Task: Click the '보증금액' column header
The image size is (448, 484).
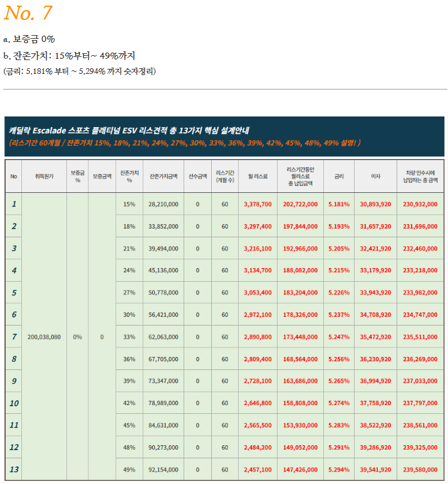Action: point(102,176)
